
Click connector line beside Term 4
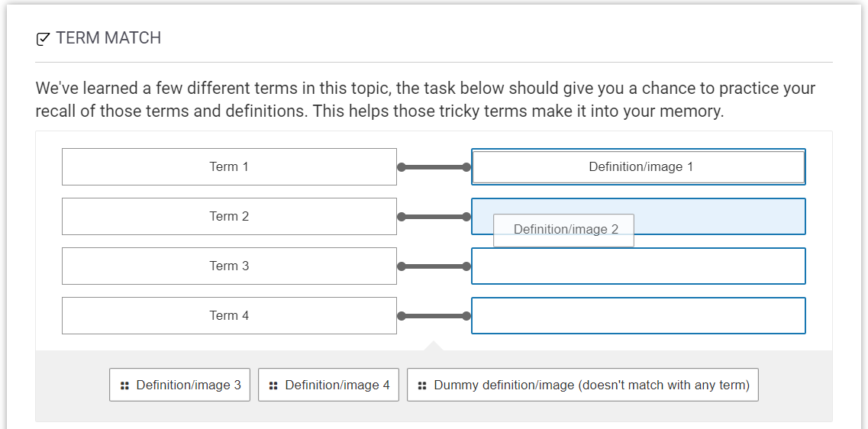tap(434, 316)
